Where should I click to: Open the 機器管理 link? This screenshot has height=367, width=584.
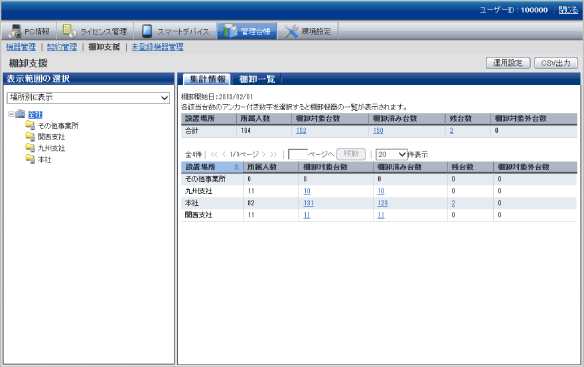[21, 47]
